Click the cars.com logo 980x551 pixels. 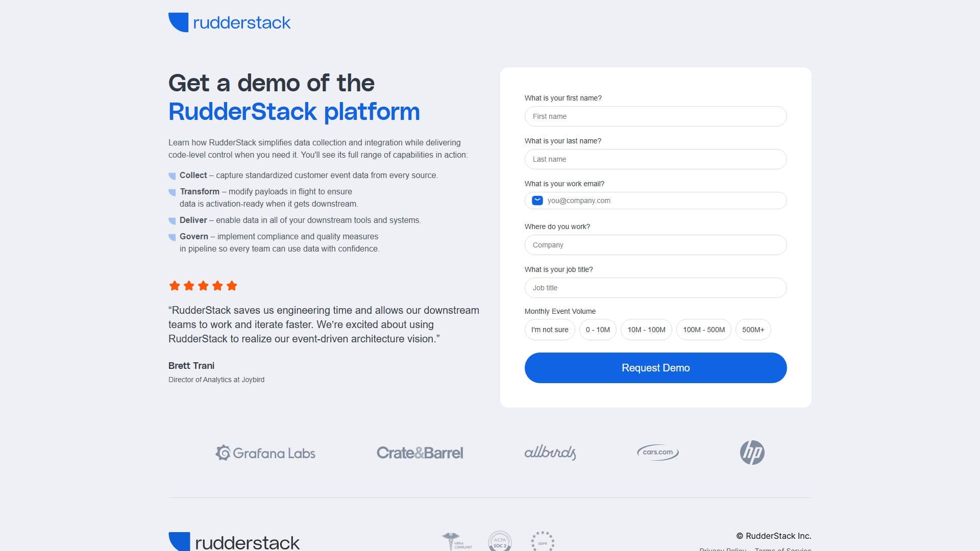pyautogui.click(x=657, y=452)
